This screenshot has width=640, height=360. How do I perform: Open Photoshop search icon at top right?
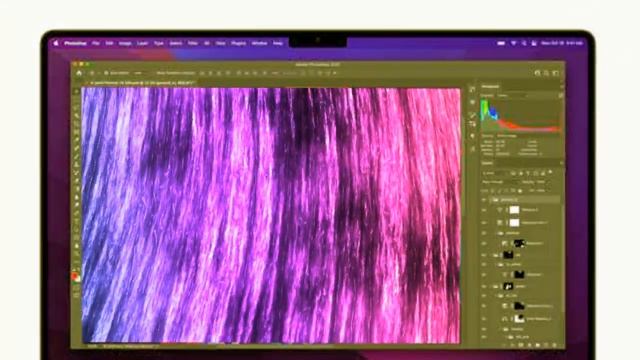tap(547, 73)
